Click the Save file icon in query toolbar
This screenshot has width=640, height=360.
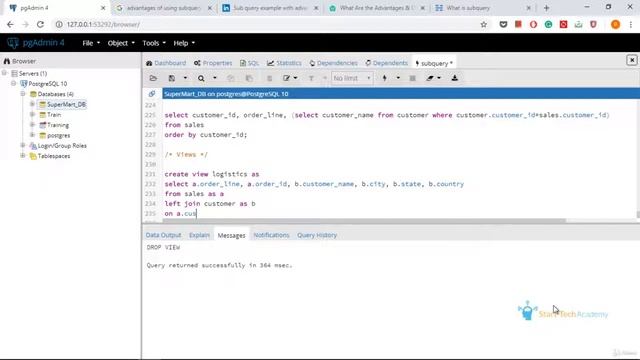point(172,78)
